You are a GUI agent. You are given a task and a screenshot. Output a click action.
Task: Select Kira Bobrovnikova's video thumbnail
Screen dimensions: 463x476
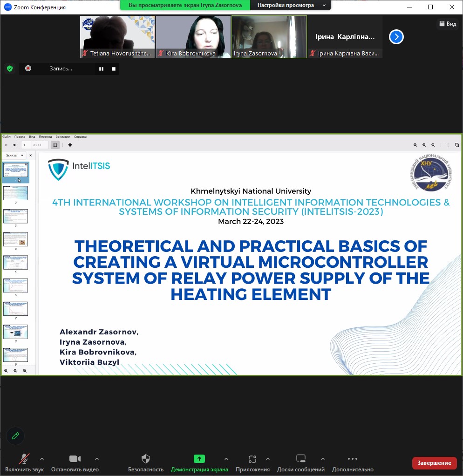click(x=193, y=36)
